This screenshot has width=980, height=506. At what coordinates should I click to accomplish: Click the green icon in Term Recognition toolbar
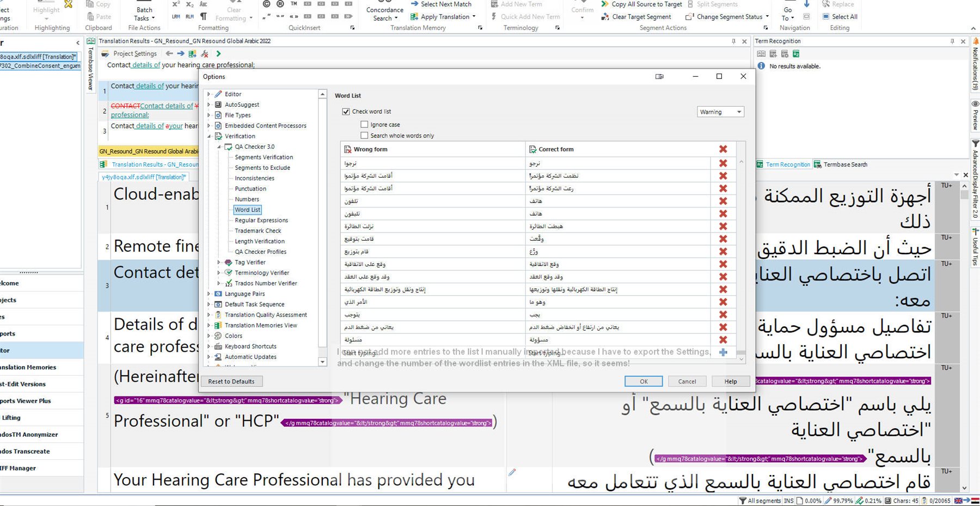(796, 53)
